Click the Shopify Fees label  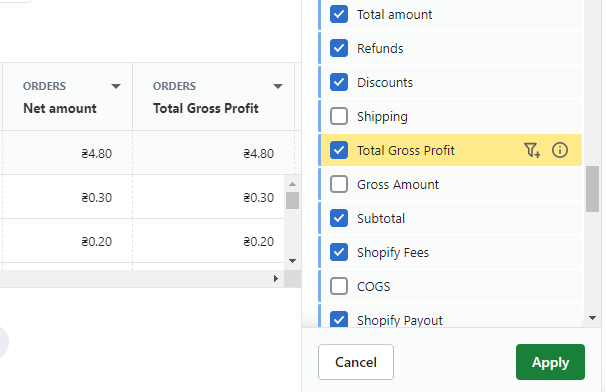click(393, 252)
